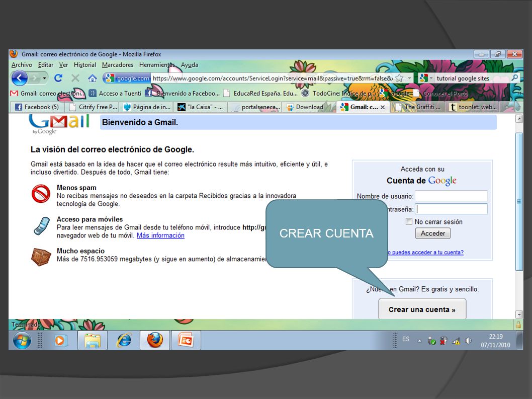The height and width of the screenshot is (399, 532).
Task: Click the page vertical scrollbar thumb
Action: pyautogui.click(x=519, y=202)
